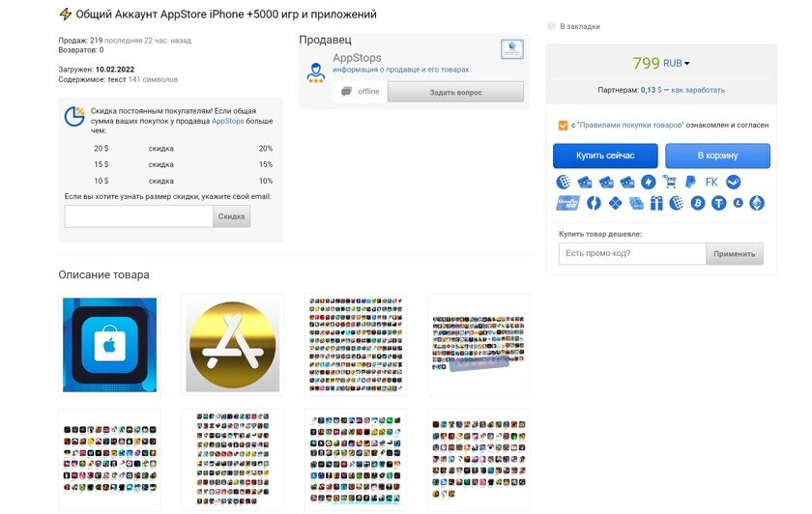The height and width of the screenshot is (514, 812).
Task: Select the stacked cards payment icon
Action: tap(636, 203)
